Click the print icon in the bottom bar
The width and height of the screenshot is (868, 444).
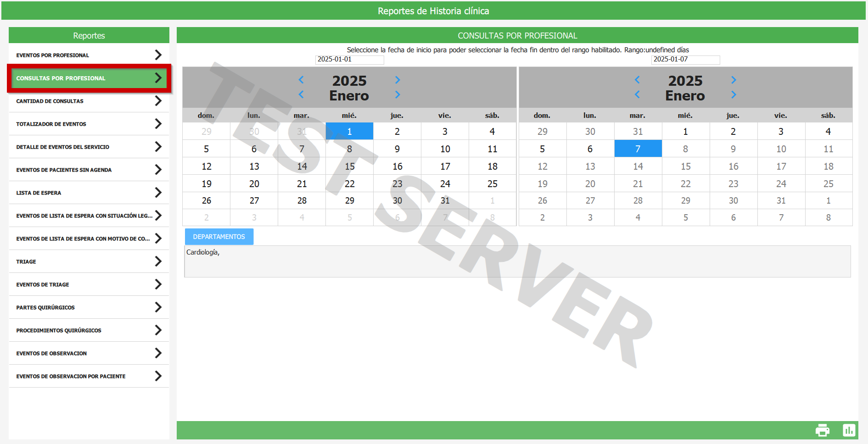[822, 430]
